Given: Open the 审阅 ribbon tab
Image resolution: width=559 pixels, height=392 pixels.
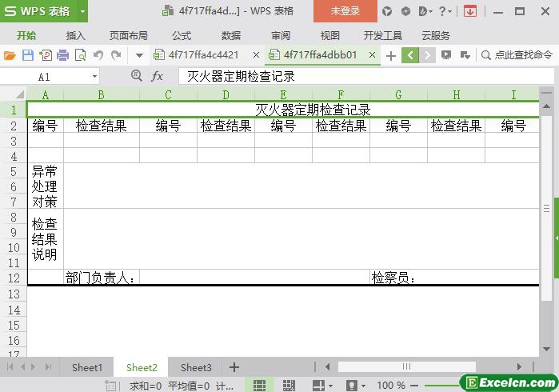Looking at the screenshot, I should (x=281, y=36).
